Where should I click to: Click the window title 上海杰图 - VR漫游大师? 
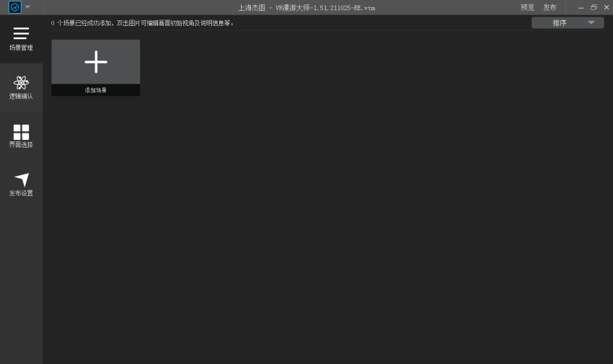pos(306,8)
